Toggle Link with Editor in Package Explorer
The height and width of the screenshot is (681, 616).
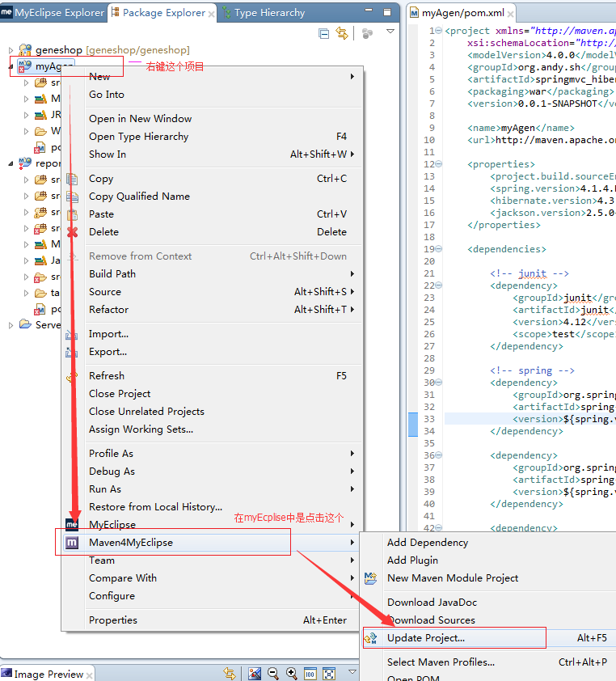pyautogui.click(x=342, y=33)
